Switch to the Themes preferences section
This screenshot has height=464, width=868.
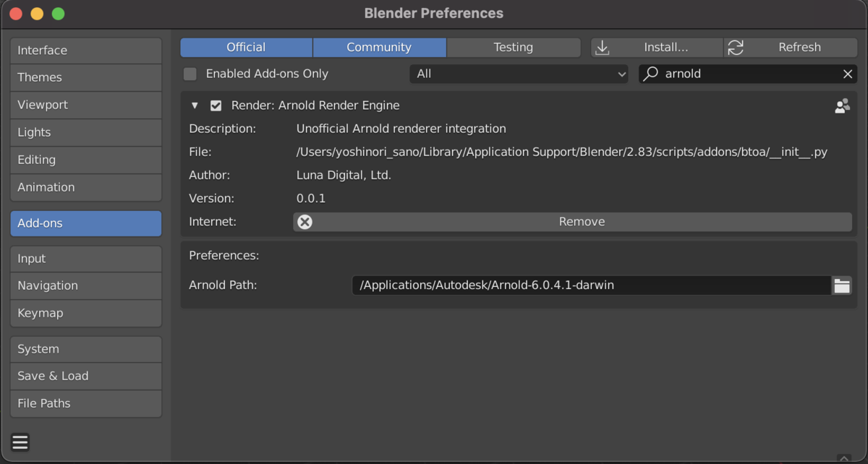86,77
